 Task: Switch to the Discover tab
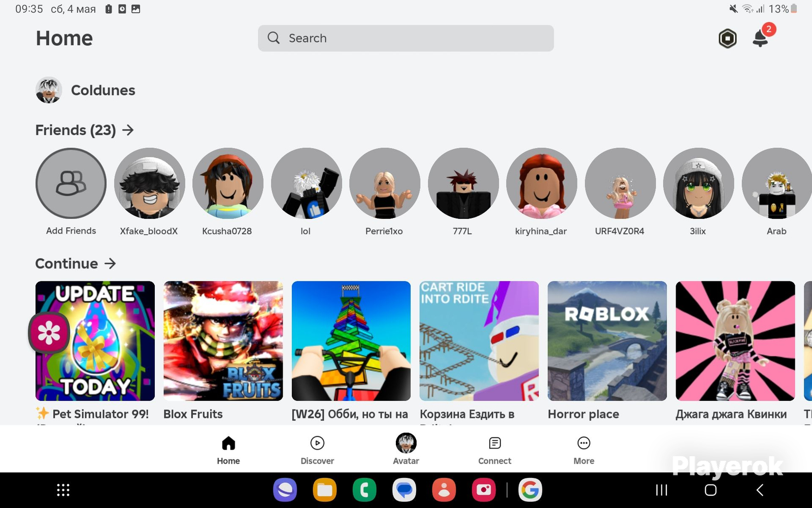(x=317, y=450)
